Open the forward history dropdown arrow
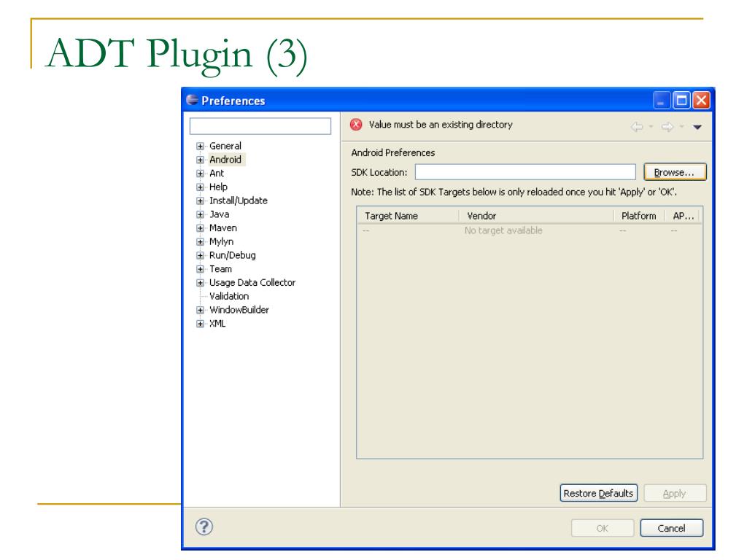 (682, 127)
